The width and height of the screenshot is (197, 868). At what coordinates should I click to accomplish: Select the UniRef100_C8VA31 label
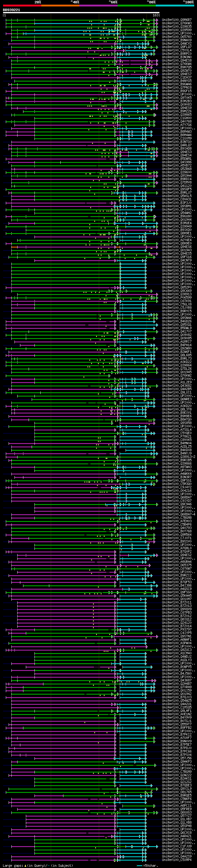(177, 199)
